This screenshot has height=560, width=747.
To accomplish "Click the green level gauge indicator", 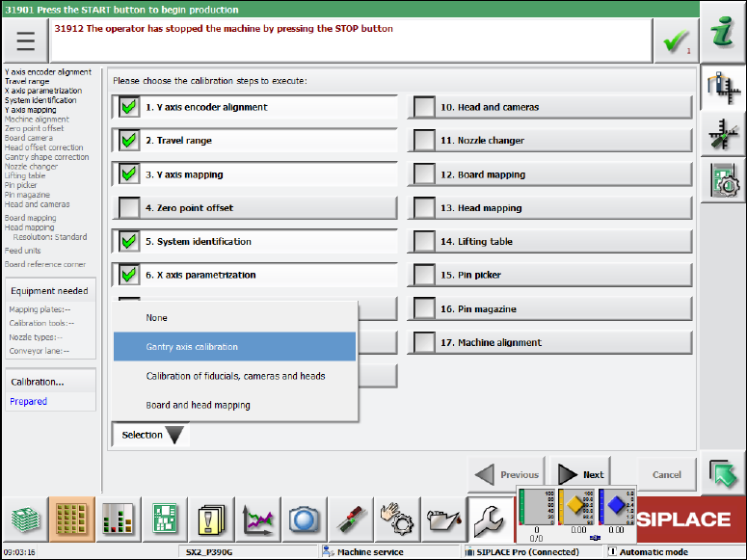I will [537, 507].
